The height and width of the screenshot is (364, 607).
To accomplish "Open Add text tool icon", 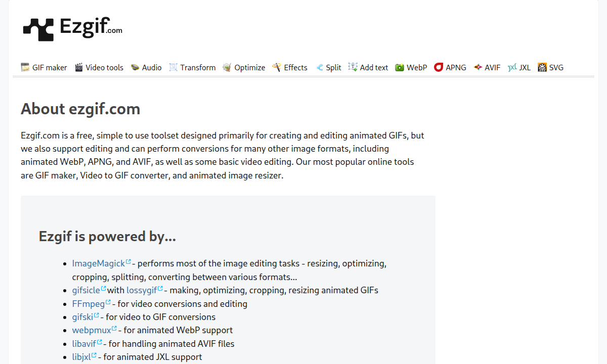I will coord(353,67).
